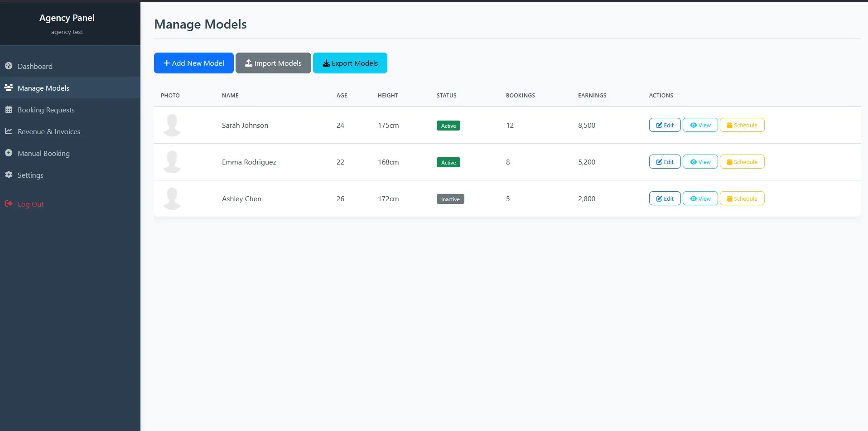Click the Dashboard gauge icon in sidebar
This screenshot has height=431, width=868.
[x=9, y=66]
